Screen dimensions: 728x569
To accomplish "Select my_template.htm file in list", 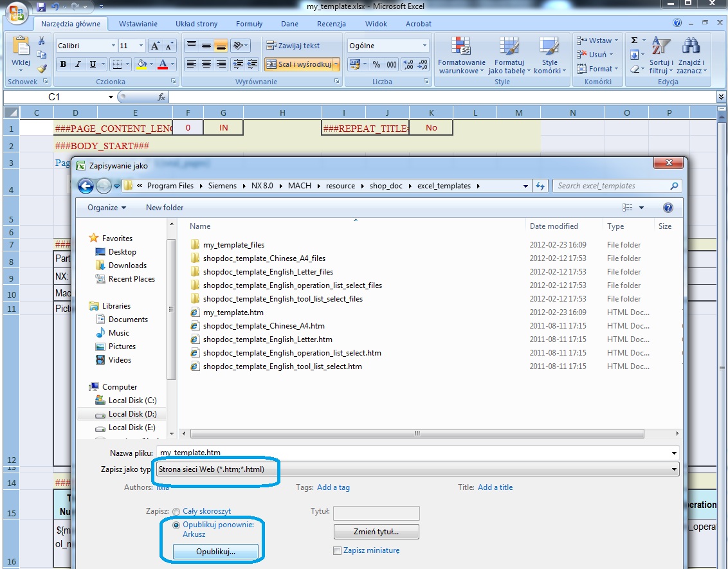I will tap(233, 312).
